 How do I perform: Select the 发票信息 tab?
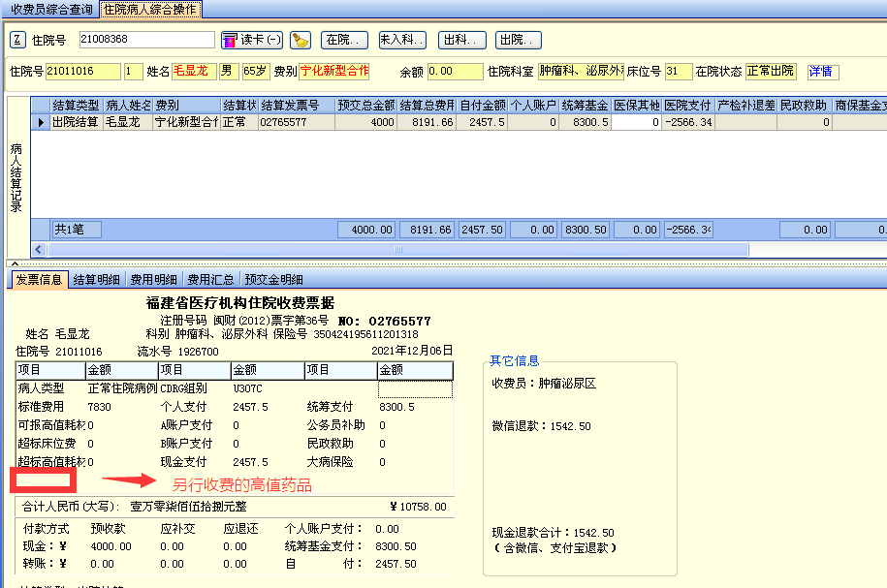click(39, 279)
